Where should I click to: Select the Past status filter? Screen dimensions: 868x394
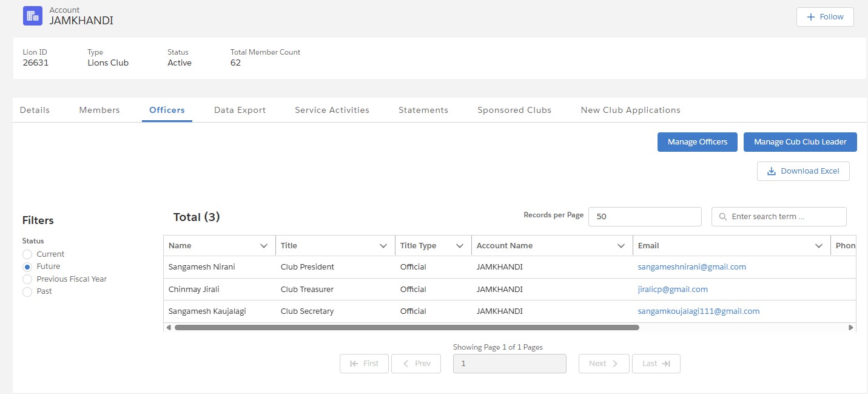tap(27, 292)
